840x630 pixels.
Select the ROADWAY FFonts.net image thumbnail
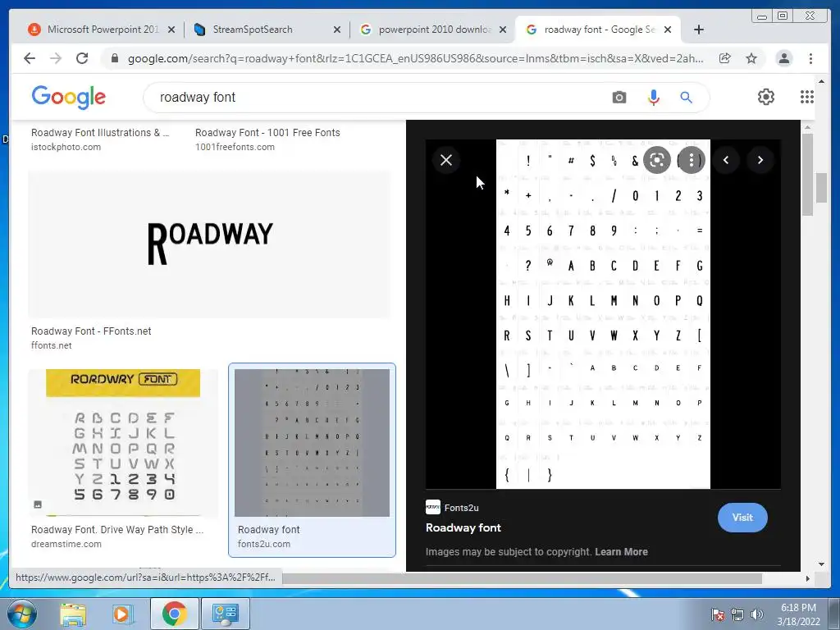click(x=209, y=244)
